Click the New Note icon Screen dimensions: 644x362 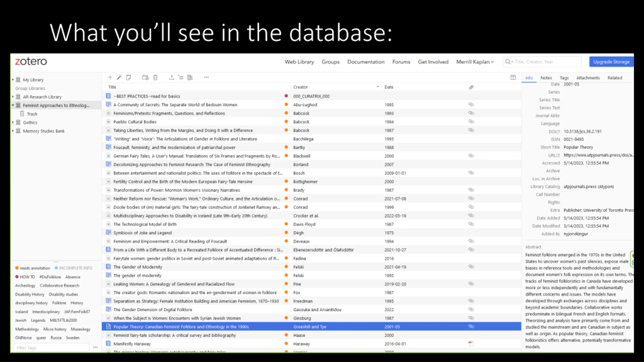(129, 77)
